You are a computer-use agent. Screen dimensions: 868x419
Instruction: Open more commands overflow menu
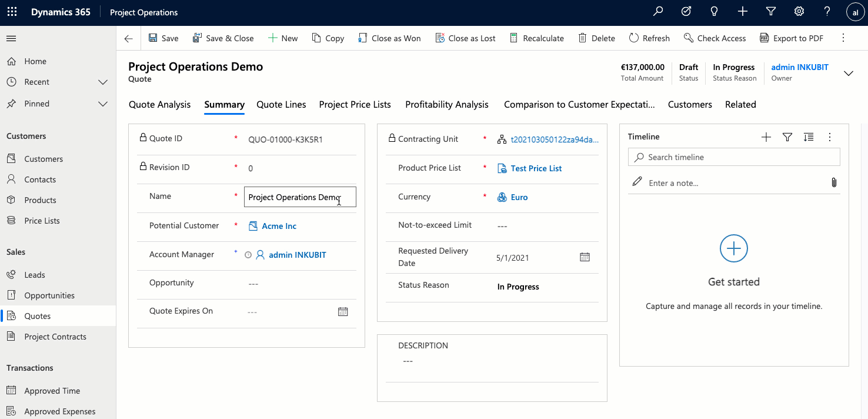[843, 38]
